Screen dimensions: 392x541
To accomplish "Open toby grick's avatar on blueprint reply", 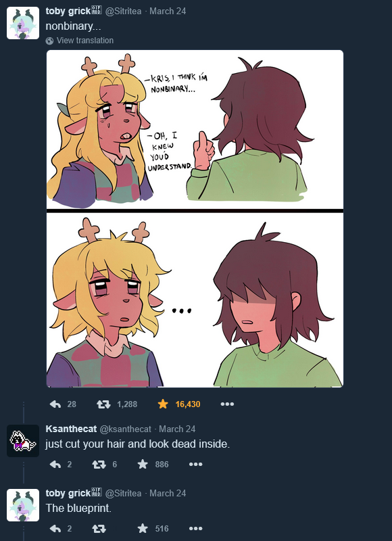I will pos(23,505).
